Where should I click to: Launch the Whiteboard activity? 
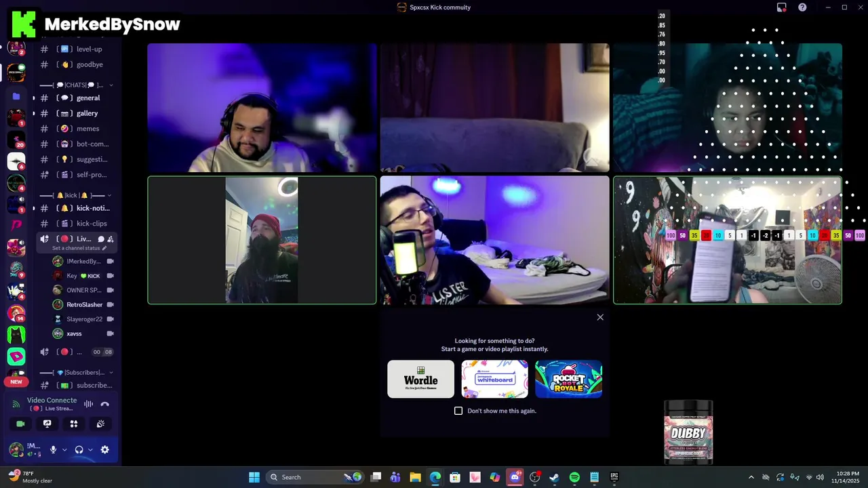(x=494, y=379)
